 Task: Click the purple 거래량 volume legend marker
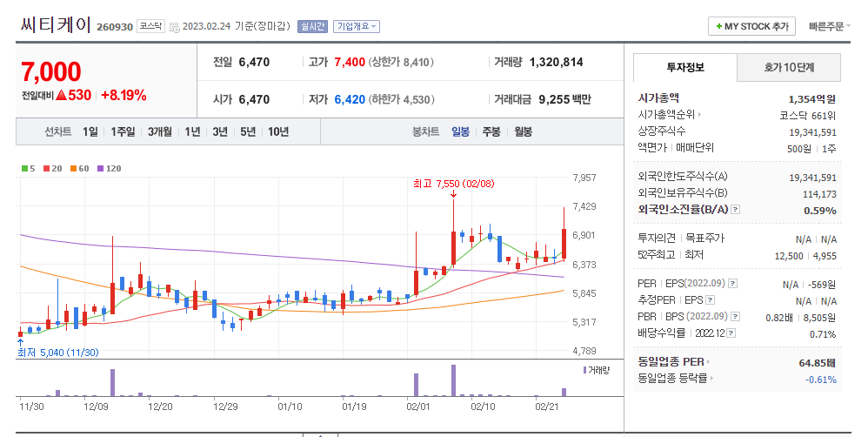[584, 370]
